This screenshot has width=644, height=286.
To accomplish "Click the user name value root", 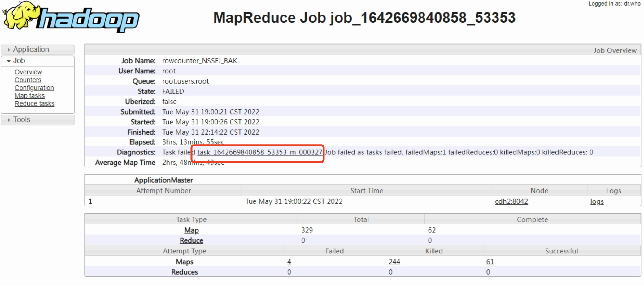I will click(169, 71).
